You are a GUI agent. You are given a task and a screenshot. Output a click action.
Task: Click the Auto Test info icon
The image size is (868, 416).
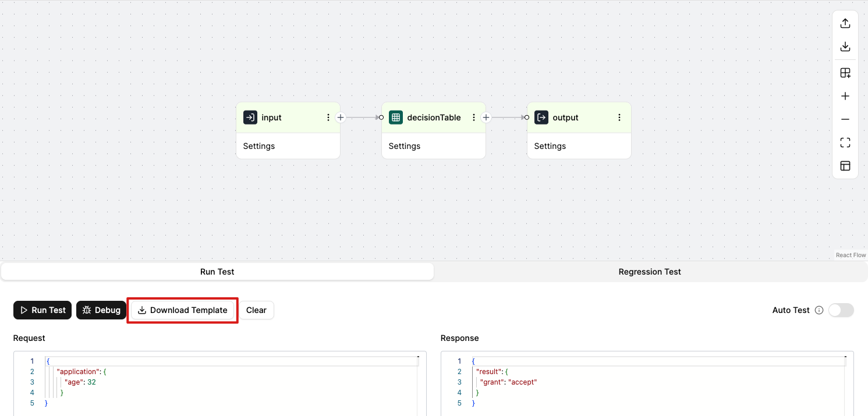[x=819, y=310]
